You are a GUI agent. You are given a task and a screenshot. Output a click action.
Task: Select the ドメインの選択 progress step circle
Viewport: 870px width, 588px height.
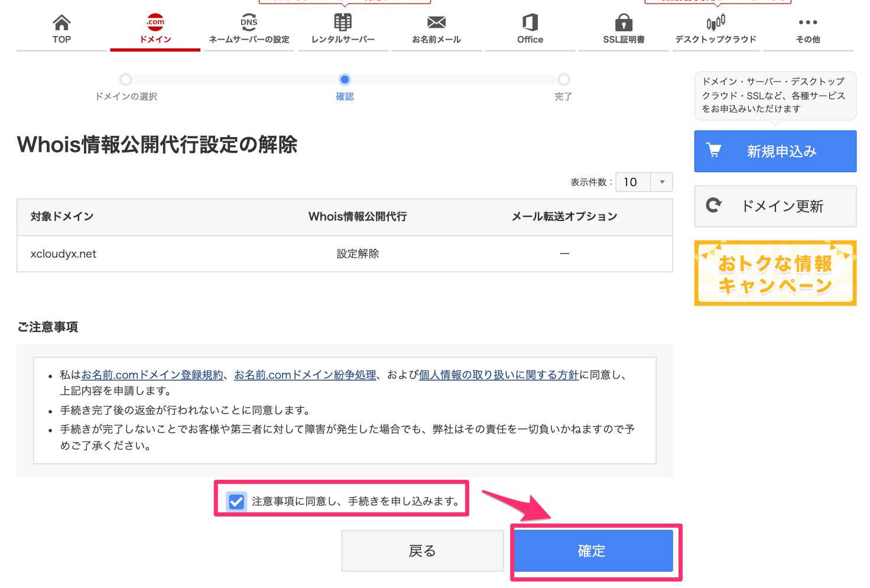(125, 79)
